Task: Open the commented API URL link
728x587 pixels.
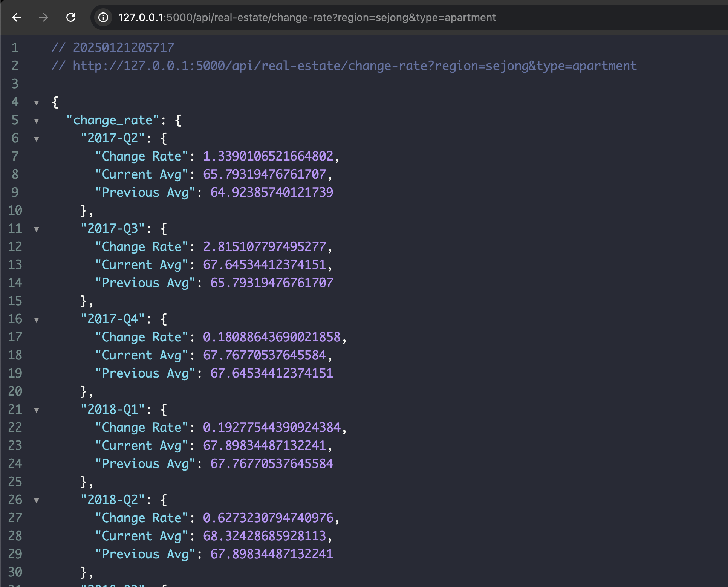Action: point(354,66)
